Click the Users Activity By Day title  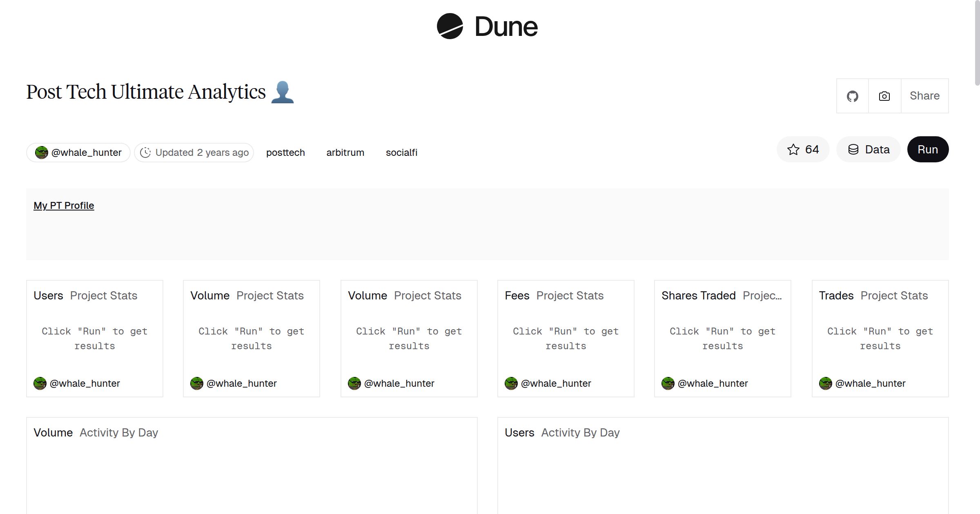click(x=519, y=432)
